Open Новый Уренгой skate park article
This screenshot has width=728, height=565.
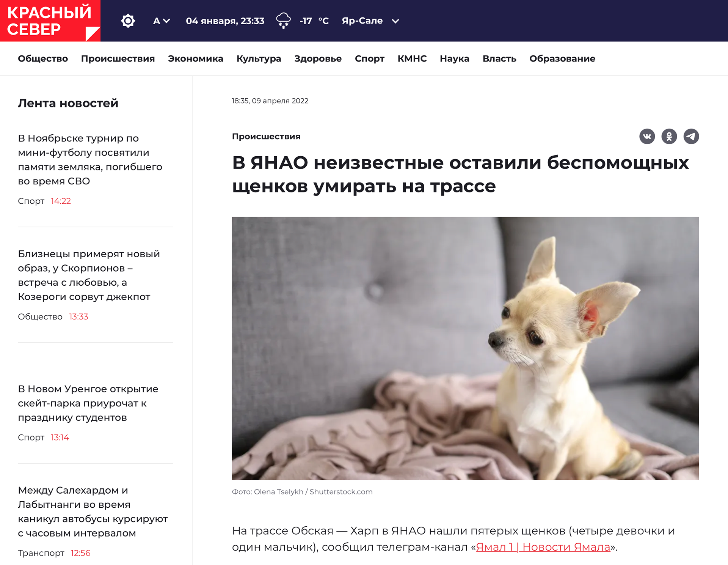[88, 403]
